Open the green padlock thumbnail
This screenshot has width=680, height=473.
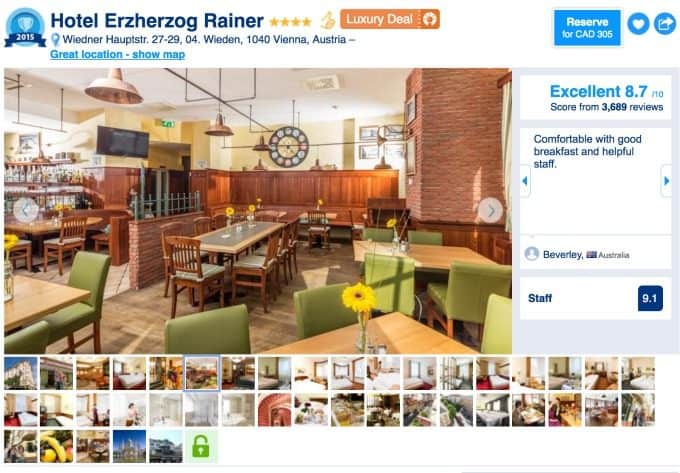(201, 446)
